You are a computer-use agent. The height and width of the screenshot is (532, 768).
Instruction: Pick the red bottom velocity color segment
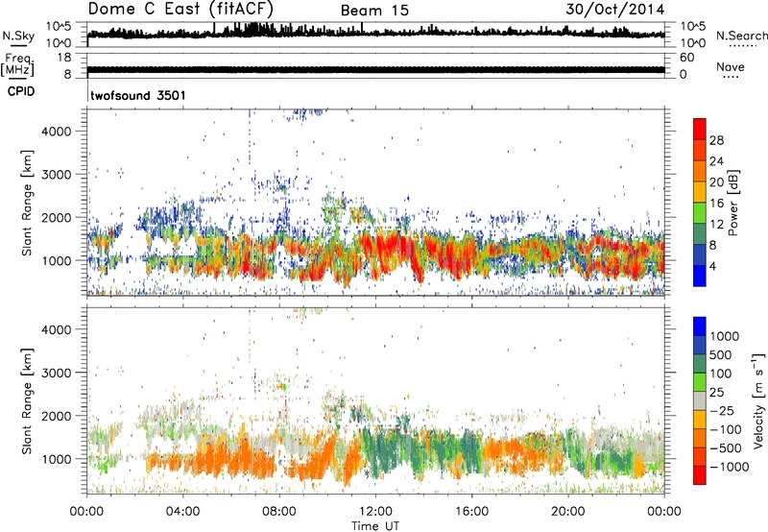(700, 475)
